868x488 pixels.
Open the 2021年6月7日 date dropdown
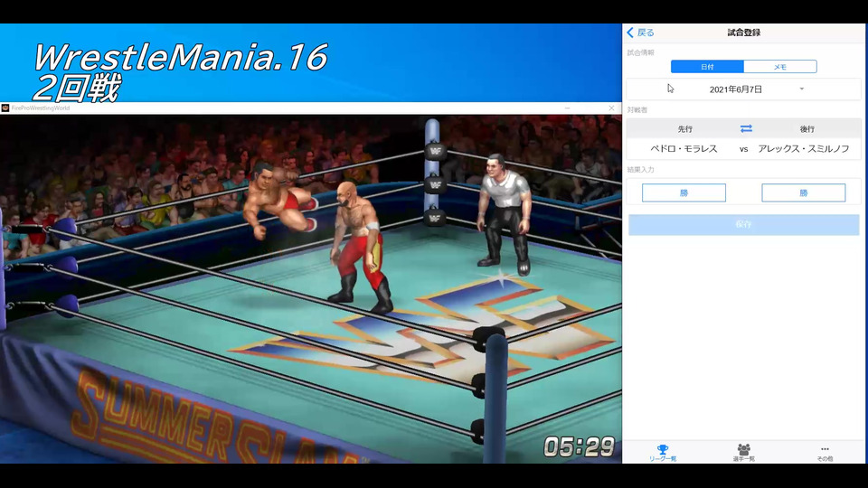tap(743, 89)
